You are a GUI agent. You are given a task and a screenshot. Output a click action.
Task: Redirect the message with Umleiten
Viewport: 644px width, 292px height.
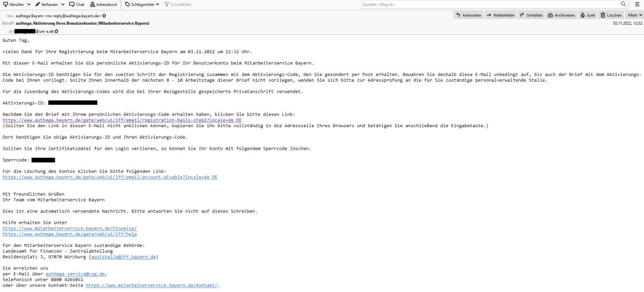531,15
